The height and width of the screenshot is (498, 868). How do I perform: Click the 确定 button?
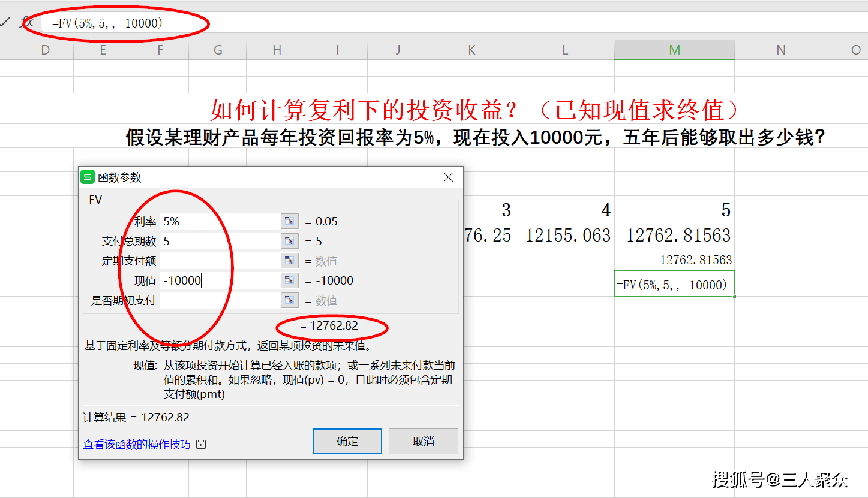tap(347, 442)
